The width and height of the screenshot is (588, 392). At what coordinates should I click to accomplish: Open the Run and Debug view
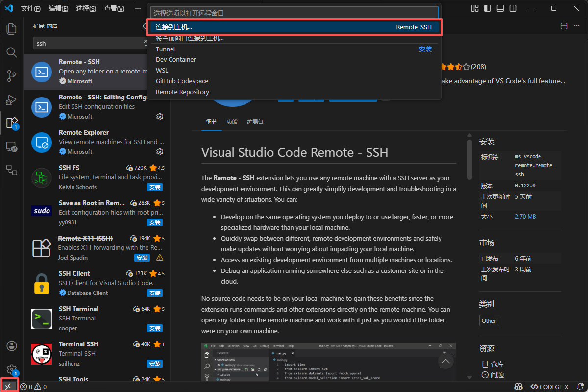tap(11, 99)
